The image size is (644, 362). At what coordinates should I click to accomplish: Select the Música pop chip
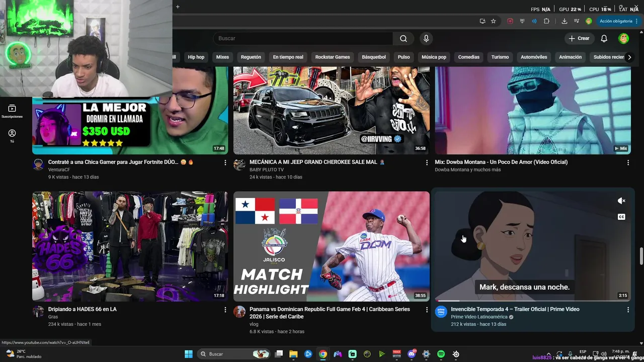pyautogui.click(x=434, y=57)
